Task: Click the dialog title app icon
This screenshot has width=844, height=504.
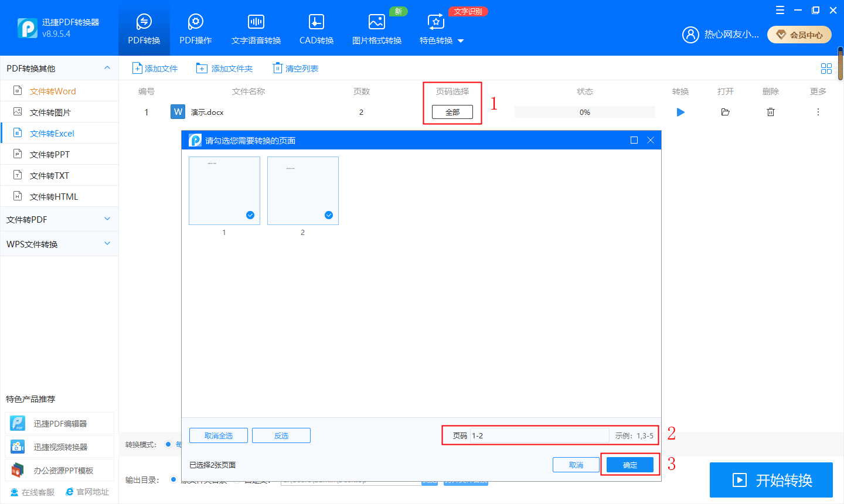Action: 195,140
